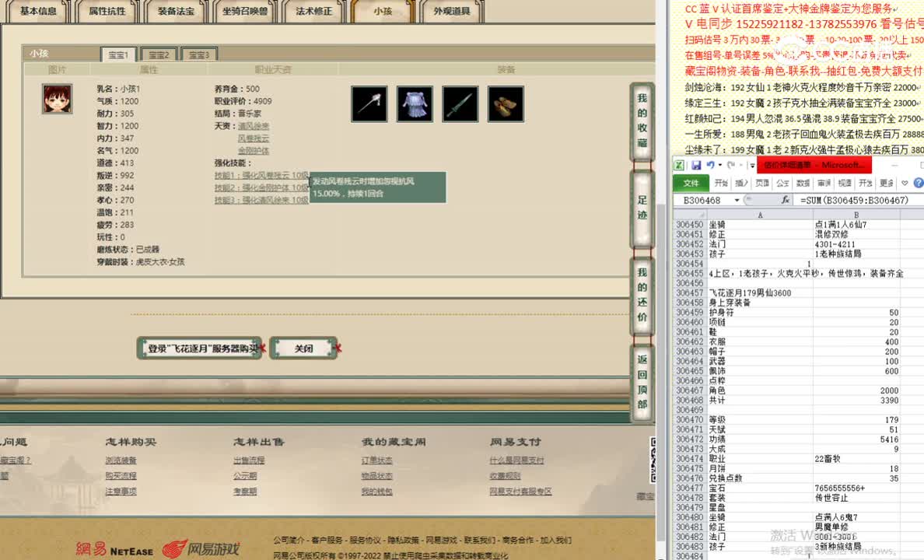924x560 pixels.
Task: Click the Save icon in Excel Quick Access toolbar
Action: [x=697, y=165]
